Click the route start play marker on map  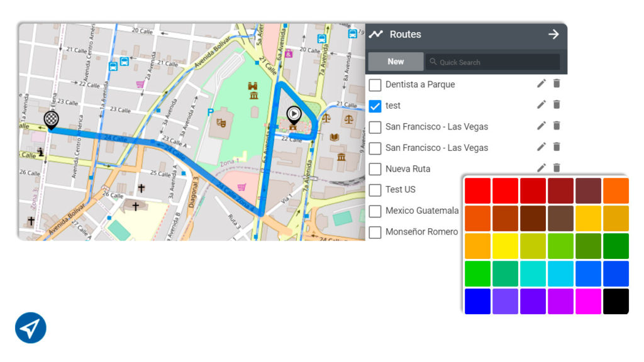coord(294,115)
